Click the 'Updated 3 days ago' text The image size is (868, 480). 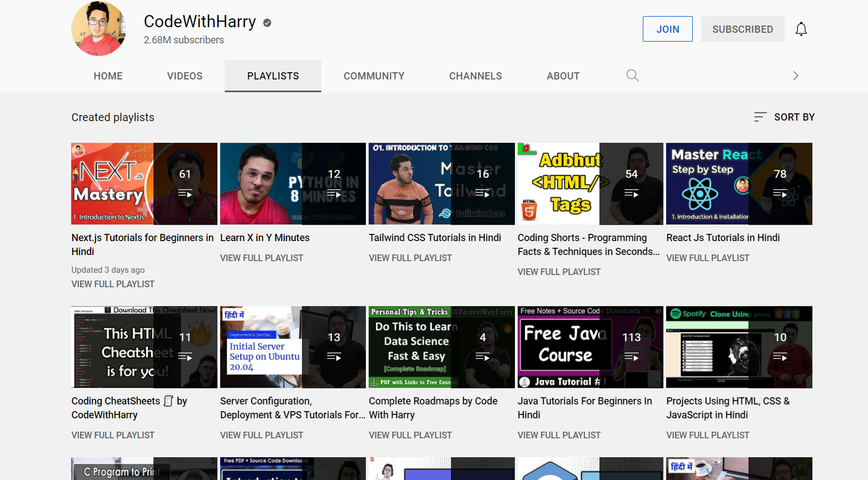[x=108, y=270]
